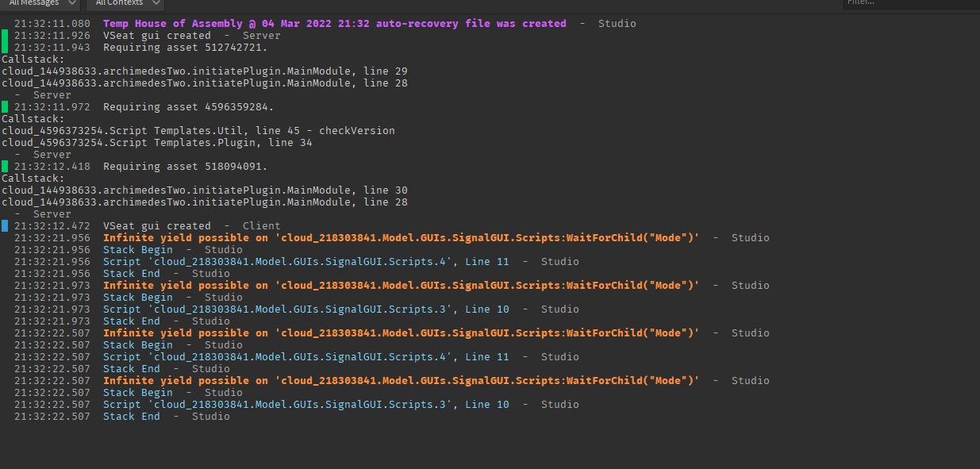This screenshot has height=469, width=980.
Task: Select the 'Requiring asset 512742721' log line
Action: point(186,48)
